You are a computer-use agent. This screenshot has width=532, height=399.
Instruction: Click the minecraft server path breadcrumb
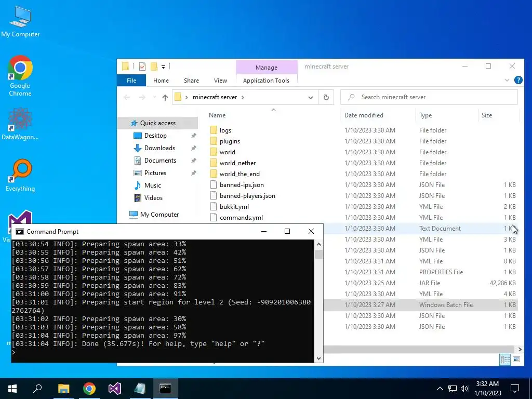coord(215,97)
